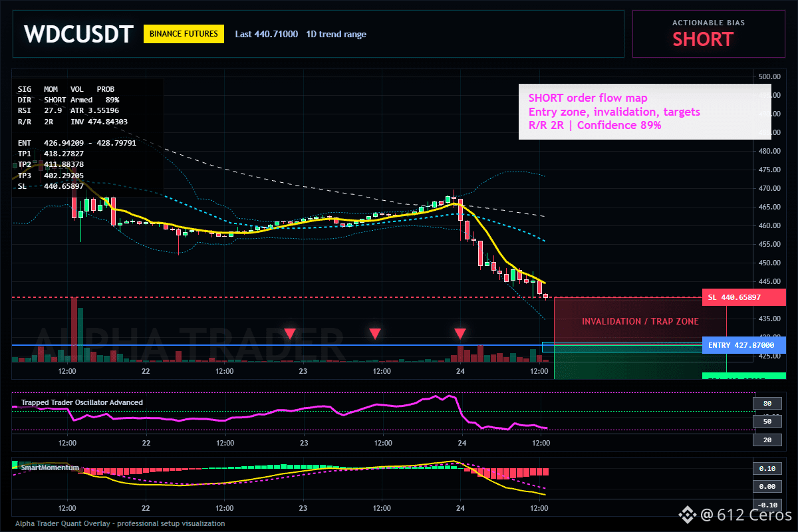Click the 470.00 price axis label
Viewport: 798px width, 532px height.
(769, 188)
